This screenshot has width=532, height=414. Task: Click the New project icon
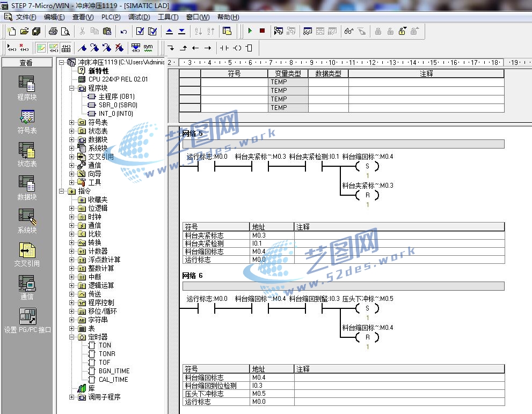[12, 31]
